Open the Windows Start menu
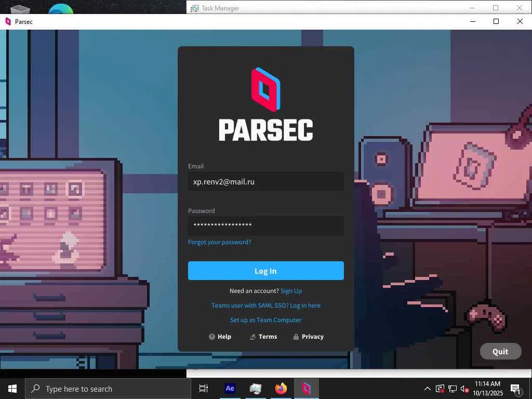This screenshot has height=399, width=532. click(12, 389)
